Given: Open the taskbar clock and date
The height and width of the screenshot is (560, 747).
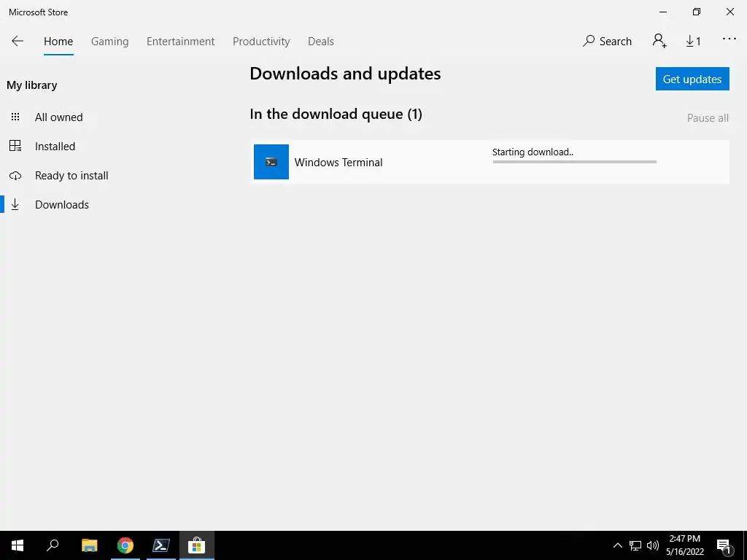Looking at the screenshot, I should [684, 545].
